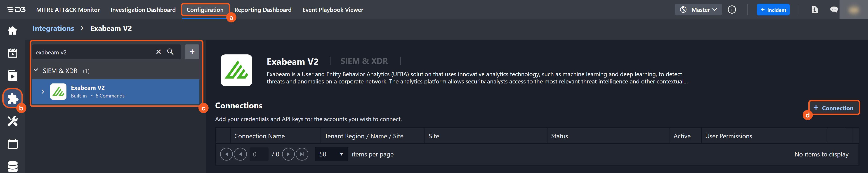Create a new Incident
The width and height of the screenshot is (868, 173).
tap(773, 10)
